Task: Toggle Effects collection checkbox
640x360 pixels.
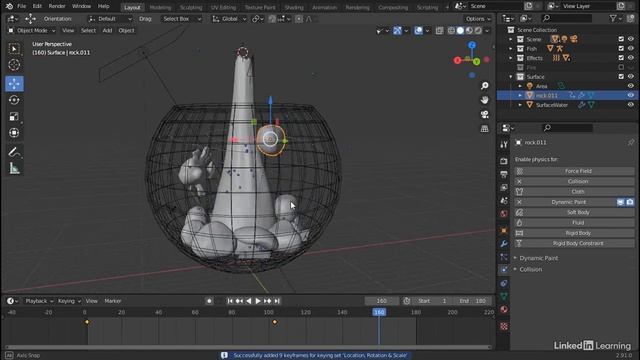Action: 621,58
